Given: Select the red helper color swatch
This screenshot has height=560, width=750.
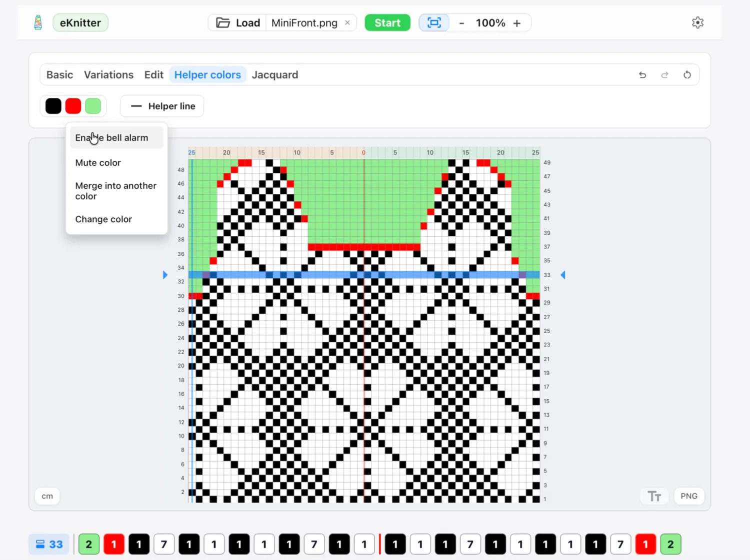Looking at the screenshot, I should pyautogui.click(x=73, y=106).
